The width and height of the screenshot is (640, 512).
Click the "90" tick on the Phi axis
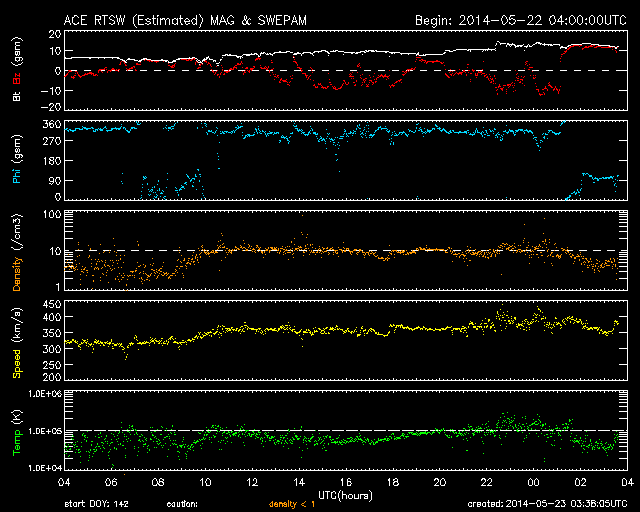coord(55,180)
